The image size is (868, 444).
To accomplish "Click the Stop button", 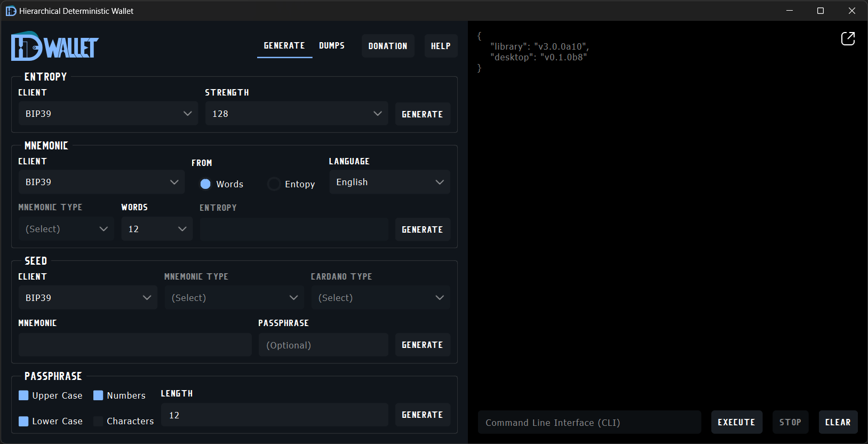I will [791, 422].
